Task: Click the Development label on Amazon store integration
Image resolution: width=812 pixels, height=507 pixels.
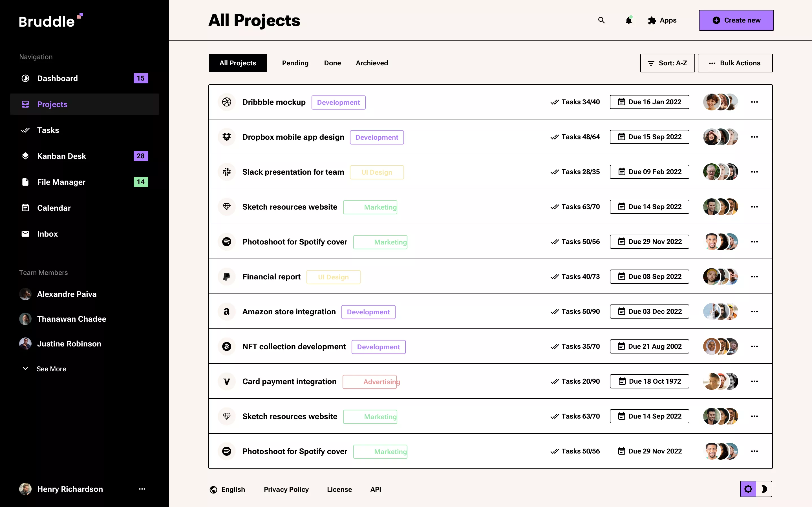Action: click(368, 312)
